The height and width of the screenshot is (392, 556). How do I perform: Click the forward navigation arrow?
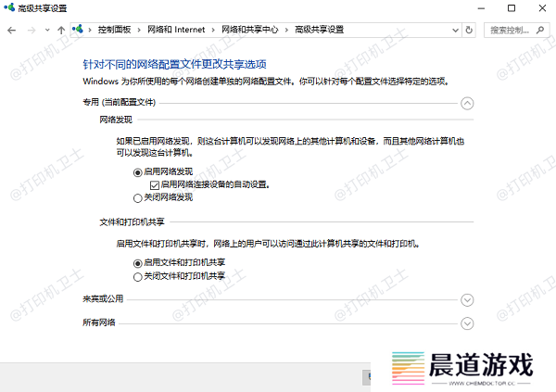[x=32, y=31]
